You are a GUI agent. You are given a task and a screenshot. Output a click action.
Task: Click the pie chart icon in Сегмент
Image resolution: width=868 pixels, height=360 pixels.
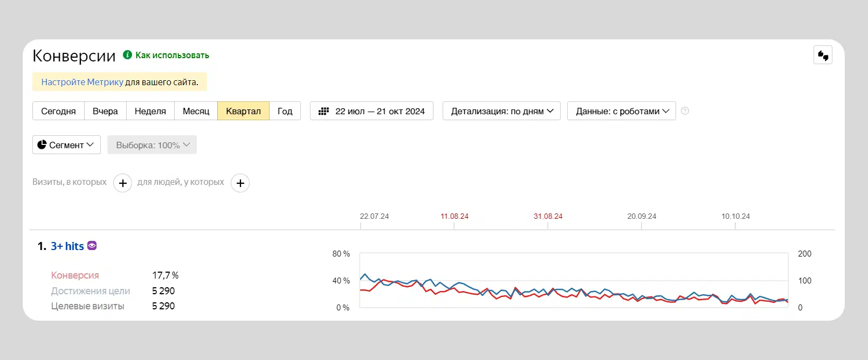coord(42,144)
